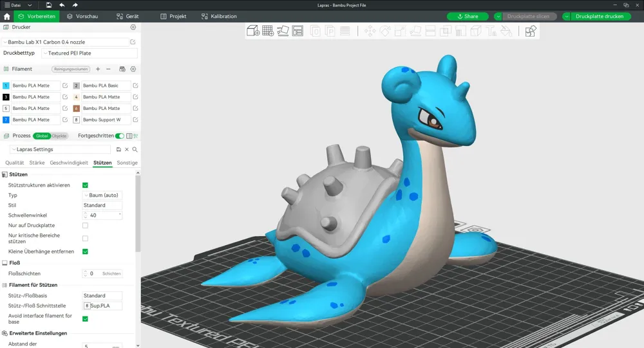The width and height of the screenshot is (644, 348).
Task: Switch process scope to Objekte
Action: coord(59,136)
